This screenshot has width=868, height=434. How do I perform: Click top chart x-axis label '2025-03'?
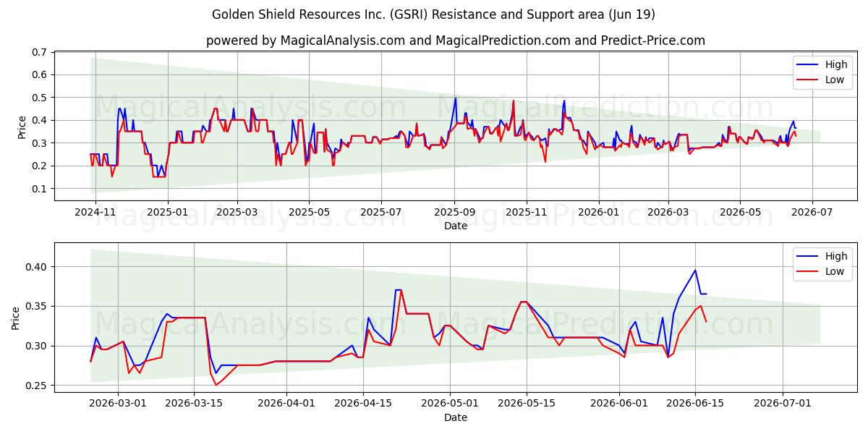237,212
